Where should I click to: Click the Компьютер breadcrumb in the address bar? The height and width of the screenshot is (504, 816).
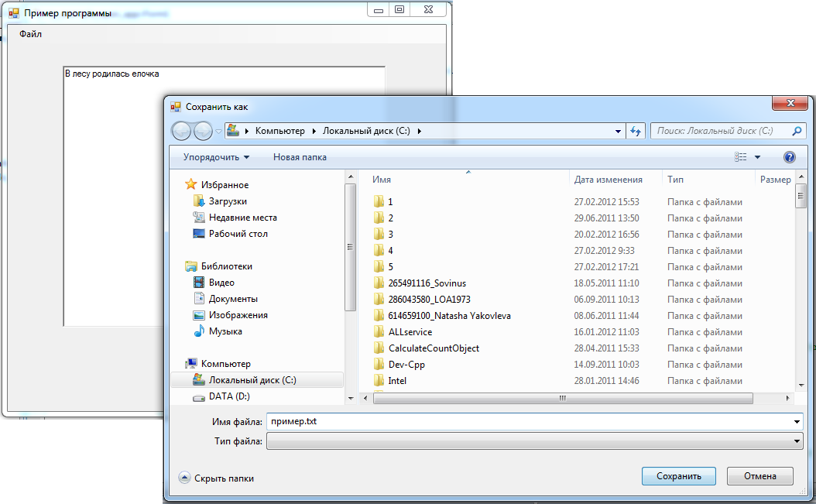279,131
